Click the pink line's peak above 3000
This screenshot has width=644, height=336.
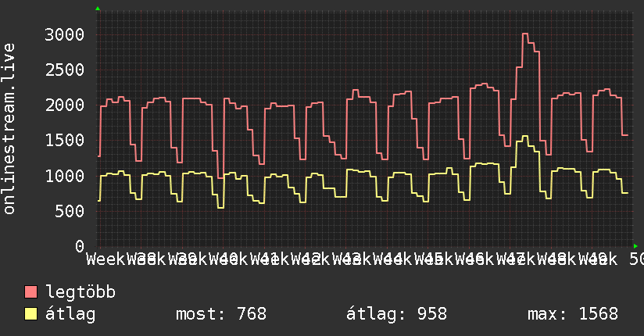525,34
